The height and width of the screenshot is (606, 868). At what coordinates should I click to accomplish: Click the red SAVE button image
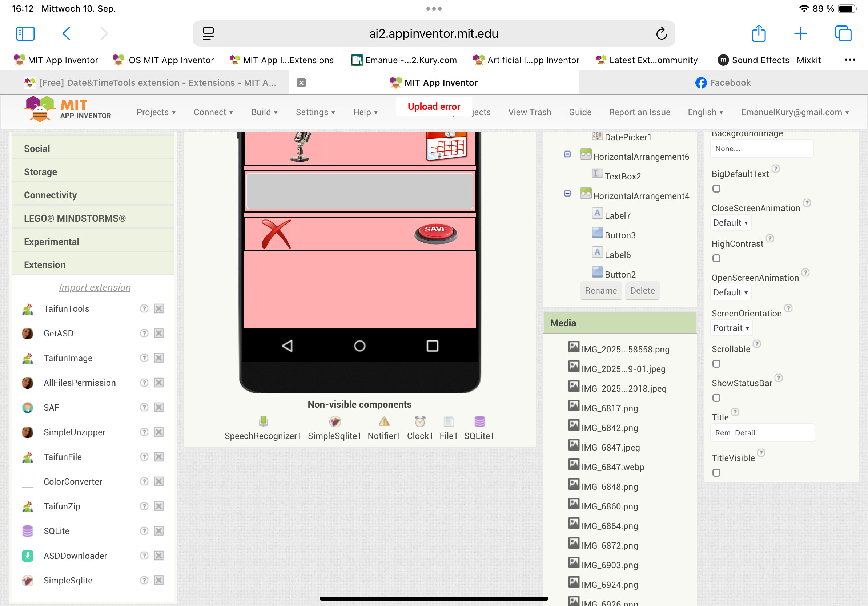click(436, 233)
